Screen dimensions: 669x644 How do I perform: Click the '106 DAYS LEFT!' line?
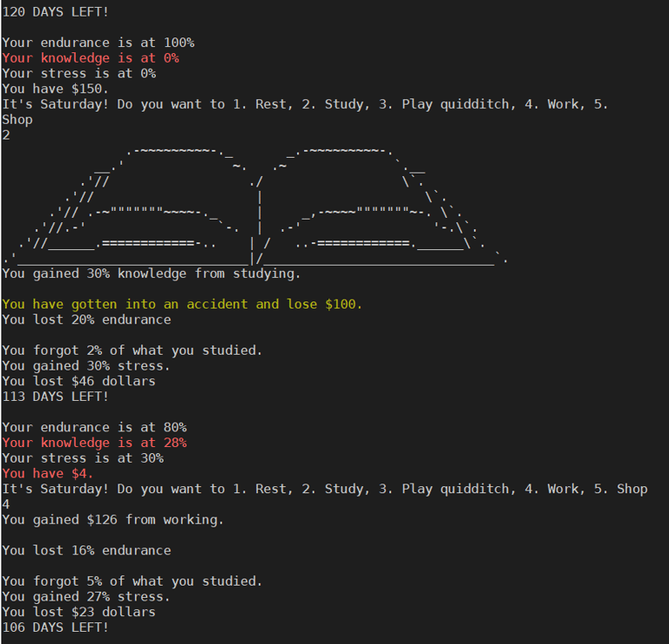pyautogui.click(x=56, y=627)
